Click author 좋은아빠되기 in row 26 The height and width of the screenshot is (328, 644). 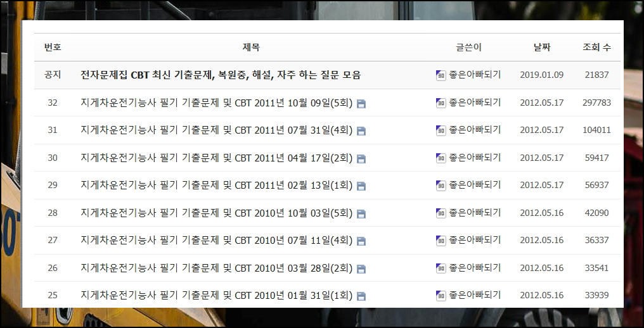coord(475,267)
